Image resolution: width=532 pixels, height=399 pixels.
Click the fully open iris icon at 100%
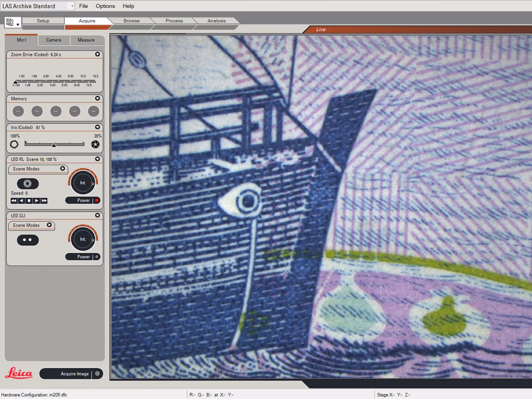pos(14,144)
